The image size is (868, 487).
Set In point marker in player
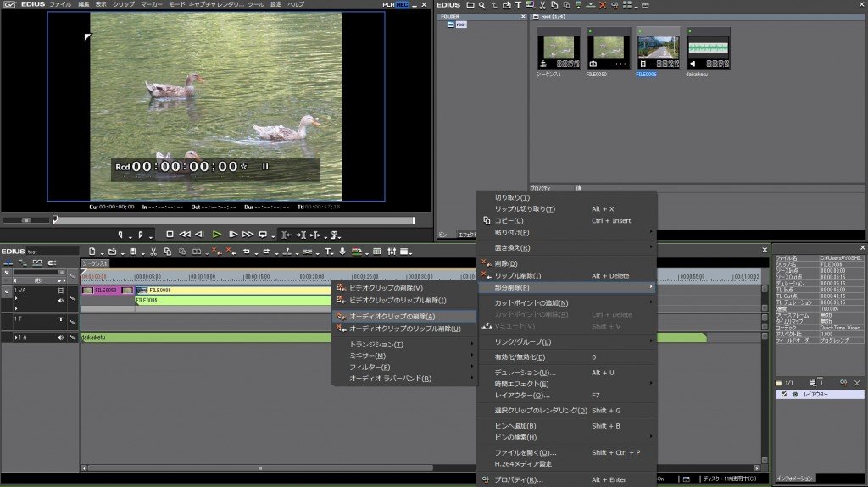120,235
